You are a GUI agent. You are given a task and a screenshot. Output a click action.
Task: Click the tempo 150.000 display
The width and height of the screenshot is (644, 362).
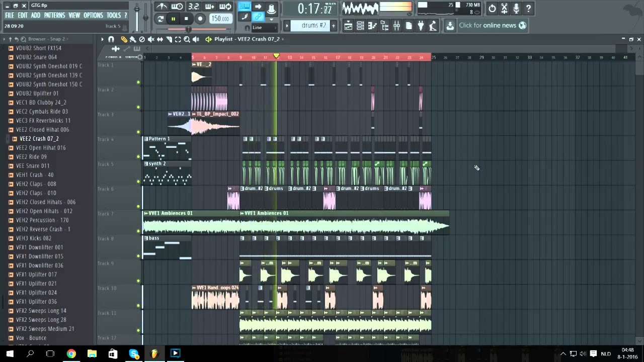click(220, 19)
